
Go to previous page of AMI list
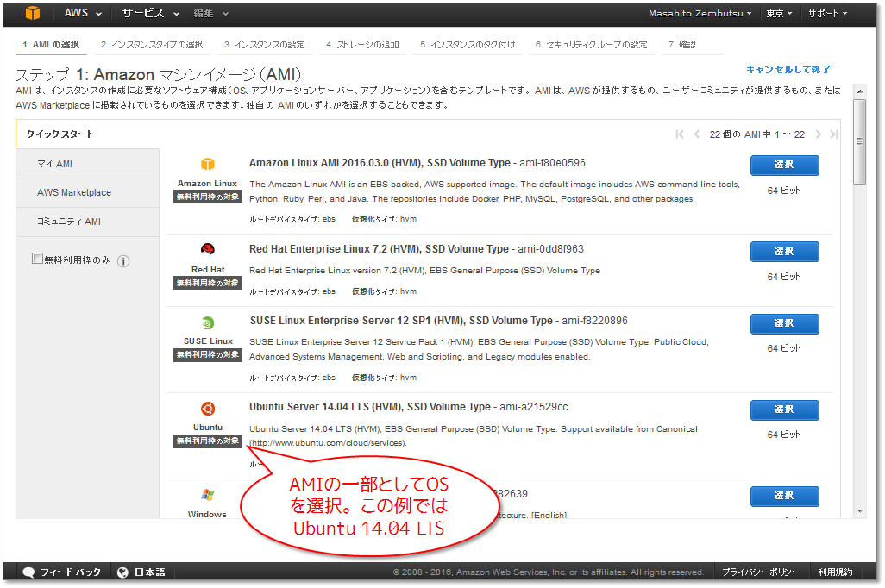[696, 134]
